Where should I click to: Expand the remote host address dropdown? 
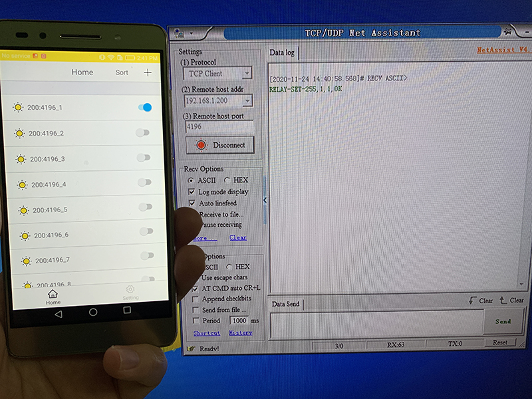247,101
